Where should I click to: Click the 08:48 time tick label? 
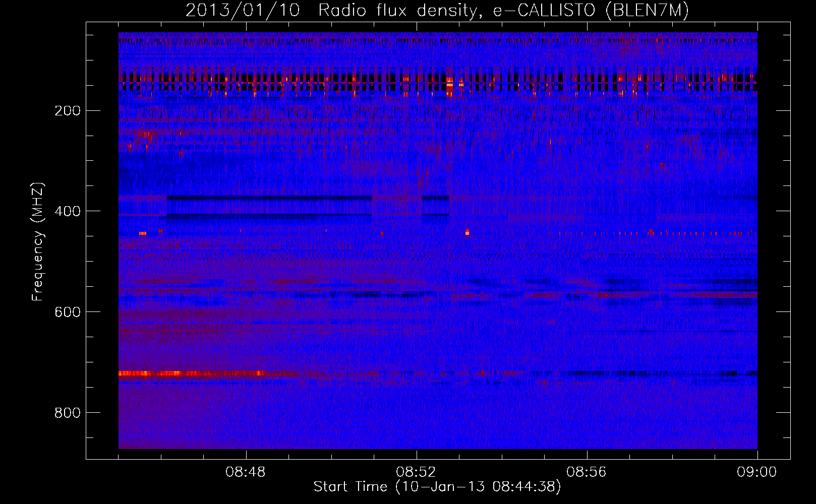pyautogui.click(x=246, y=472)
